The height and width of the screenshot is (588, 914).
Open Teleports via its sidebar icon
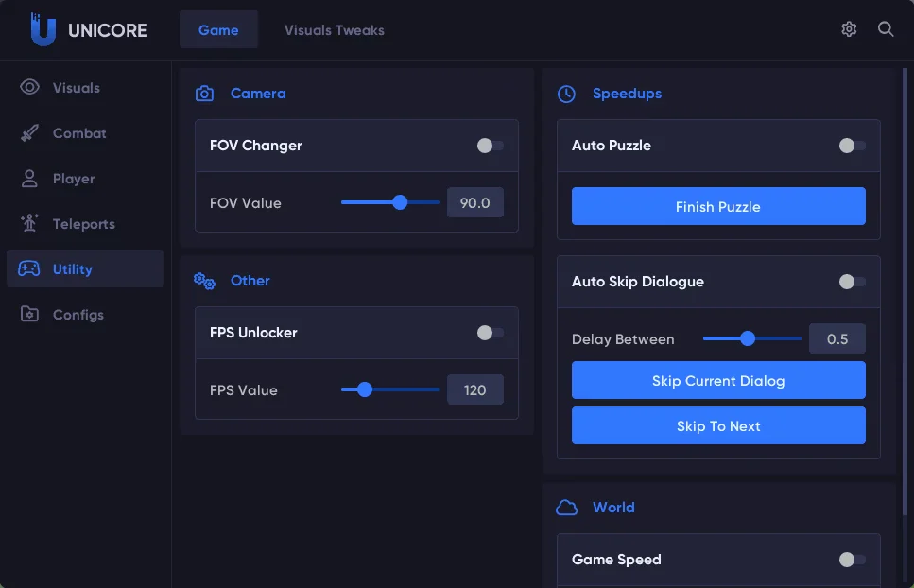[30, 224]
